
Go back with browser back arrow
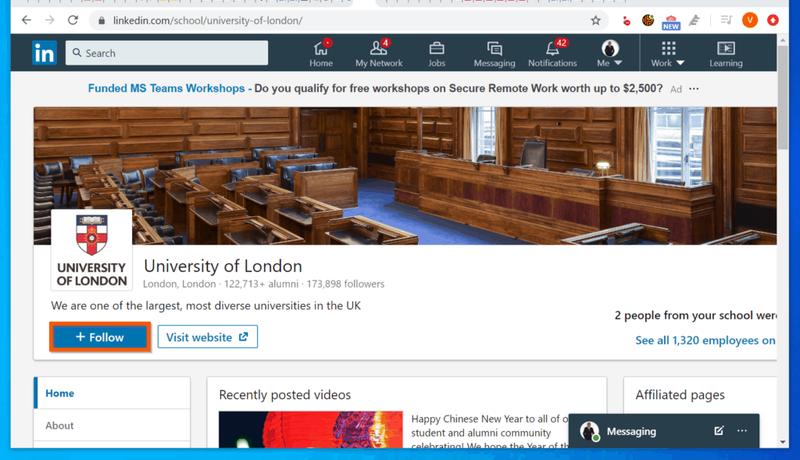click(27, 20)
